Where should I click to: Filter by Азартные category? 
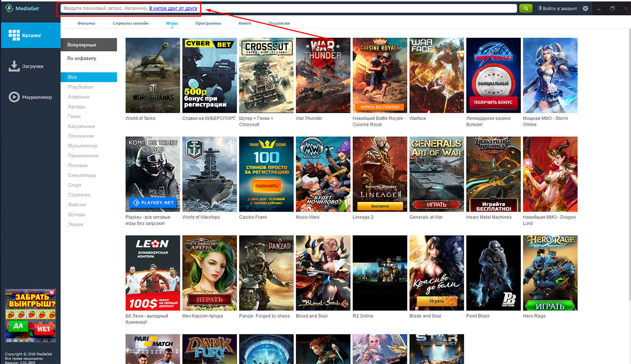(x=79, y=97)
